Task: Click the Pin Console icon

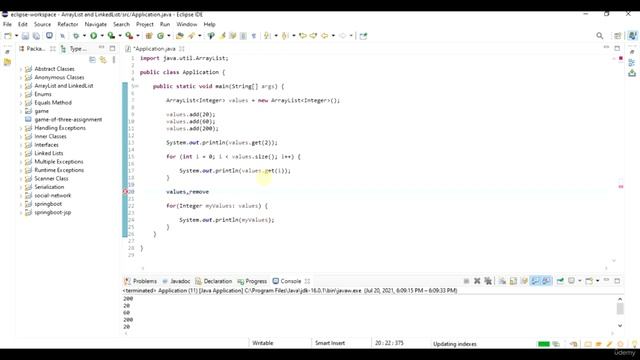Action: tap(560, 281)
